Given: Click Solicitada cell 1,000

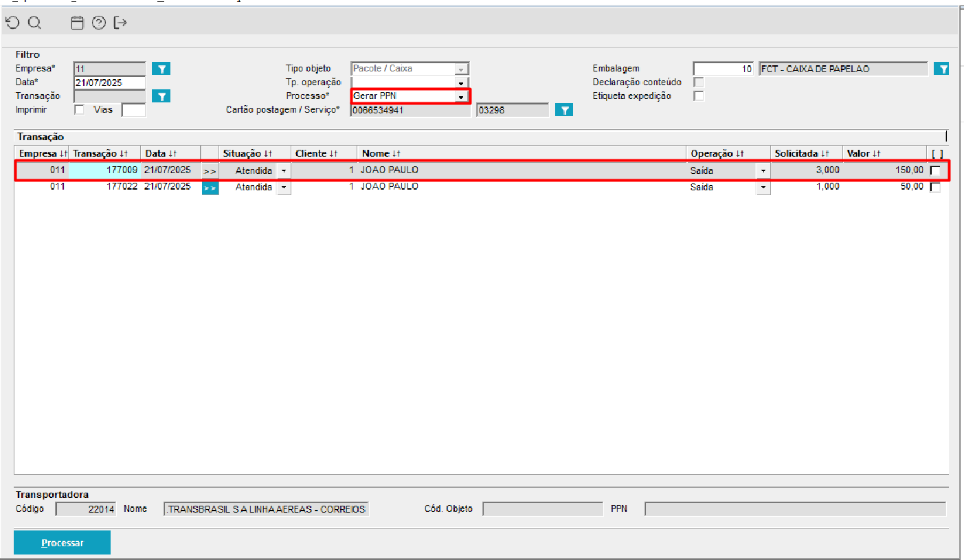Looking at the screenshot, I should coord(806,187).
